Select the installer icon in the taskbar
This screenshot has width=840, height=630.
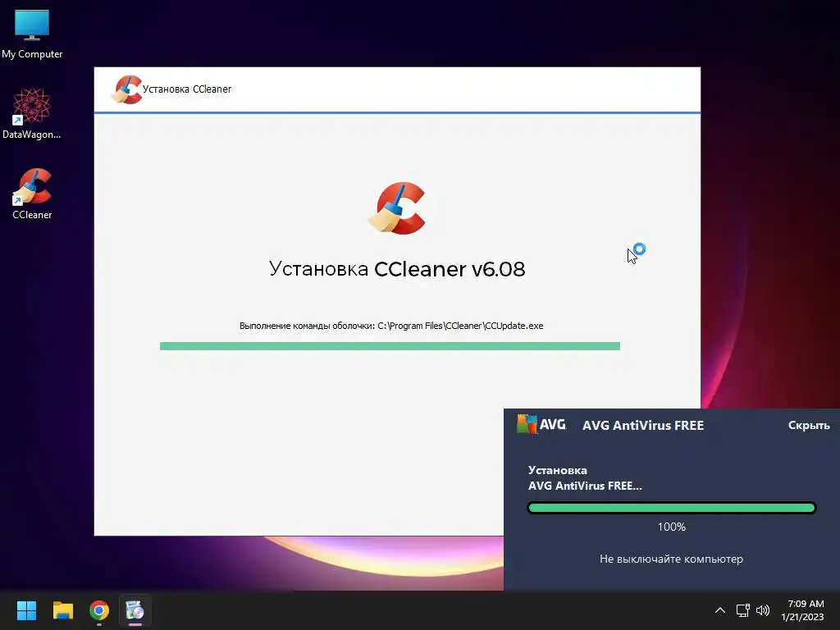(135, 610)
